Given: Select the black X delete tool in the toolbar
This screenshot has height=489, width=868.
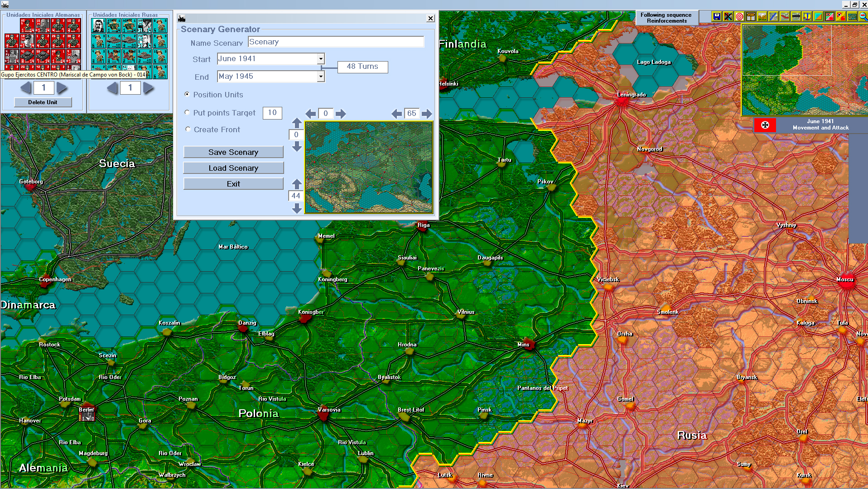Looking at the screenshot, I should (x=728, y=17).
